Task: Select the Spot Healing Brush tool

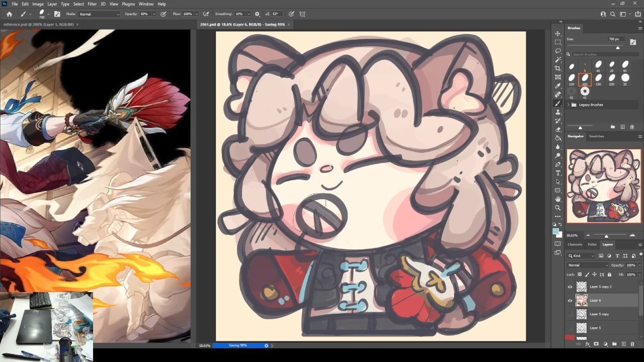Action: (x=558, y=95)
